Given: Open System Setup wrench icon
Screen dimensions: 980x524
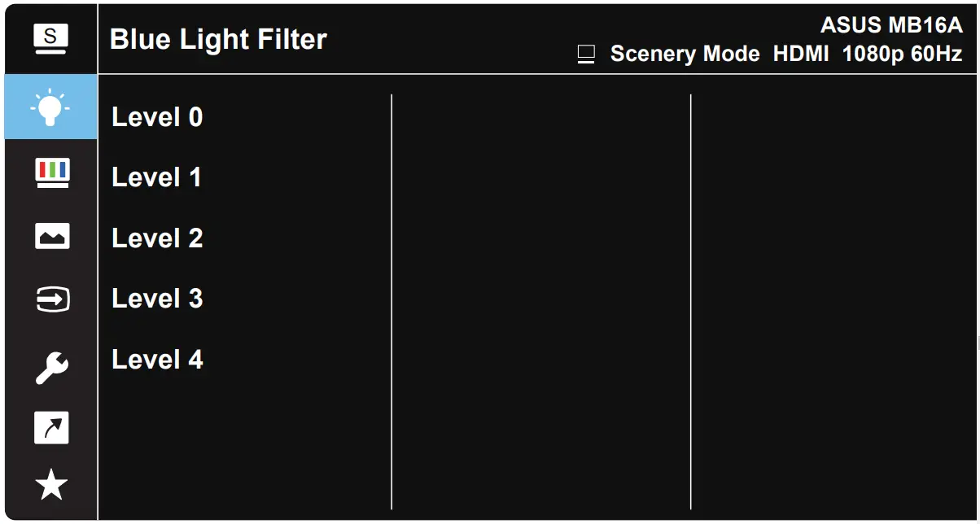Looking at the screenshot, I should (52, 368).
